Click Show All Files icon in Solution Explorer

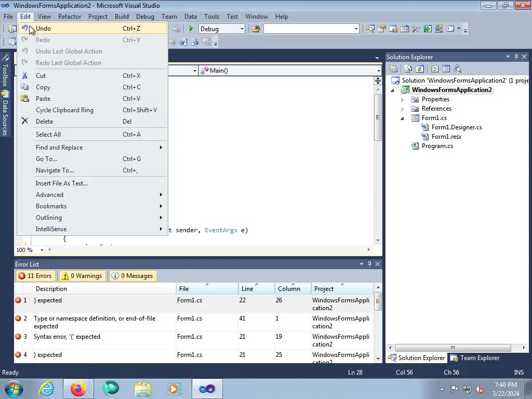[408, 69]
